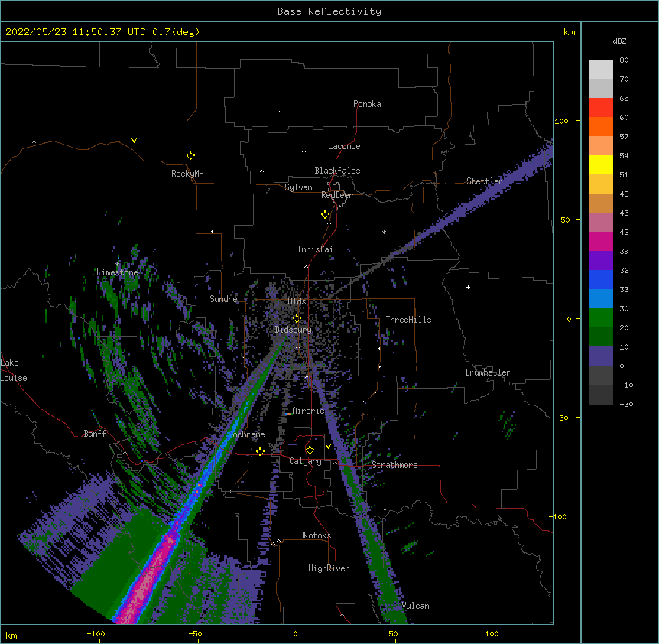The width and height of the screenshot is (659, 644).
Task: Pick the light blue 33-30 dBZ legend swatch
Action: pyautogui.click(x=601, y=298)
